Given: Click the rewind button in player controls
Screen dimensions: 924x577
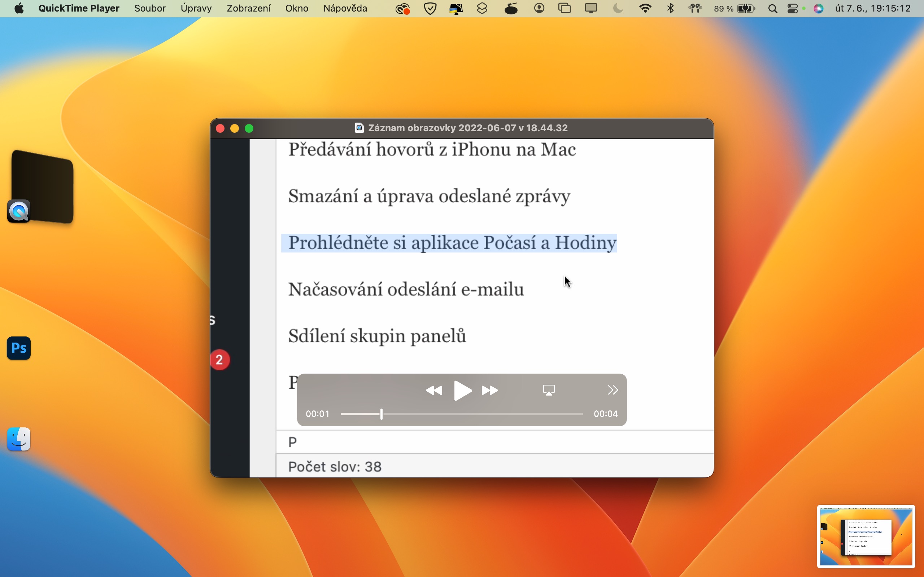Looking at the screenshot, I should (434, 391).
